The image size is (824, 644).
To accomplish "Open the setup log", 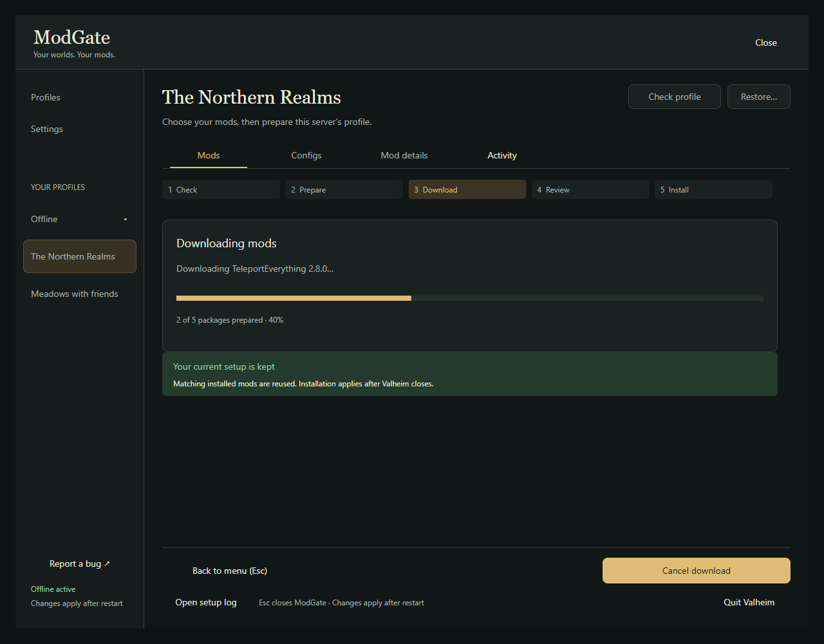I will 206,603.
